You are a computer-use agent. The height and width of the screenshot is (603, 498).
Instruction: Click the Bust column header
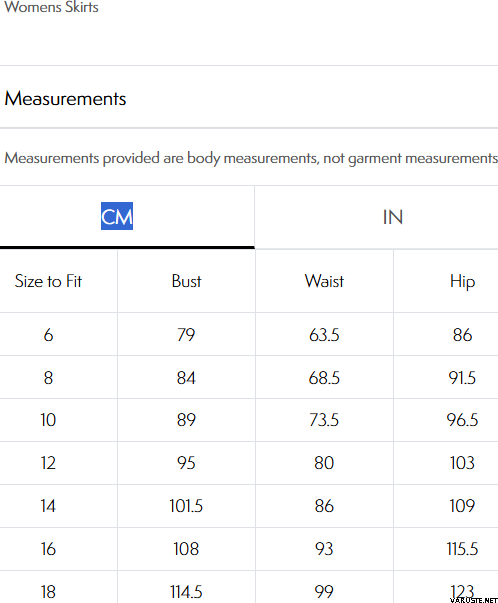coord(186,281)
